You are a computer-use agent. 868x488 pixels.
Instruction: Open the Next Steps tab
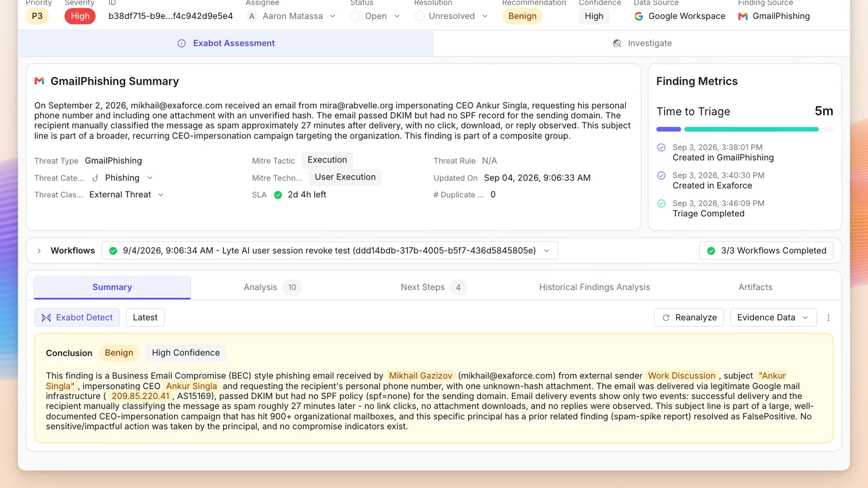433,287
